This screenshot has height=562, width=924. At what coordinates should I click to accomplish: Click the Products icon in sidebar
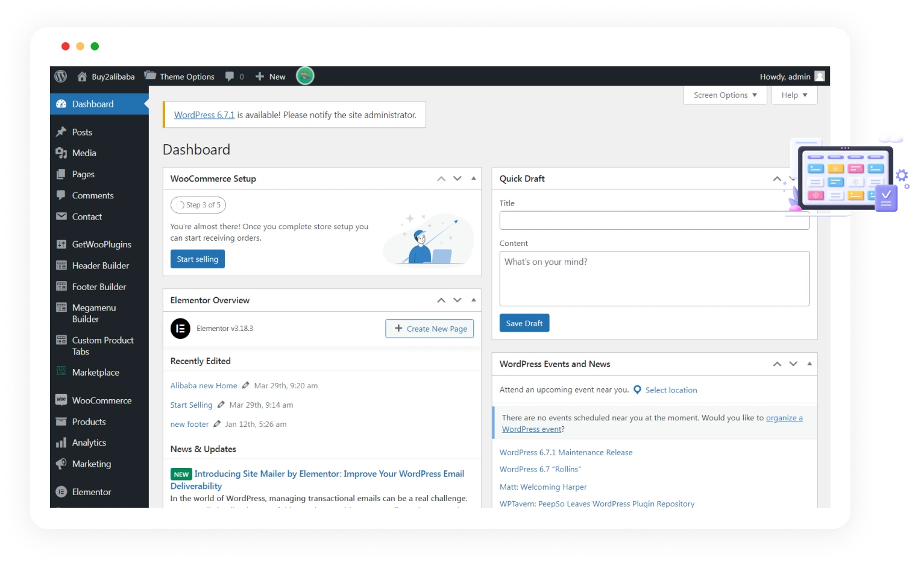coord(61,421)
